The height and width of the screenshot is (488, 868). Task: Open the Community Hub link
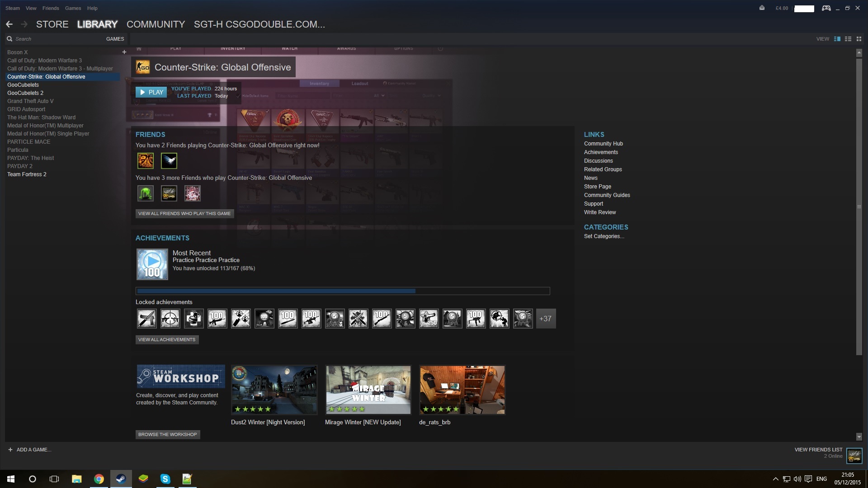pos(604,144)
